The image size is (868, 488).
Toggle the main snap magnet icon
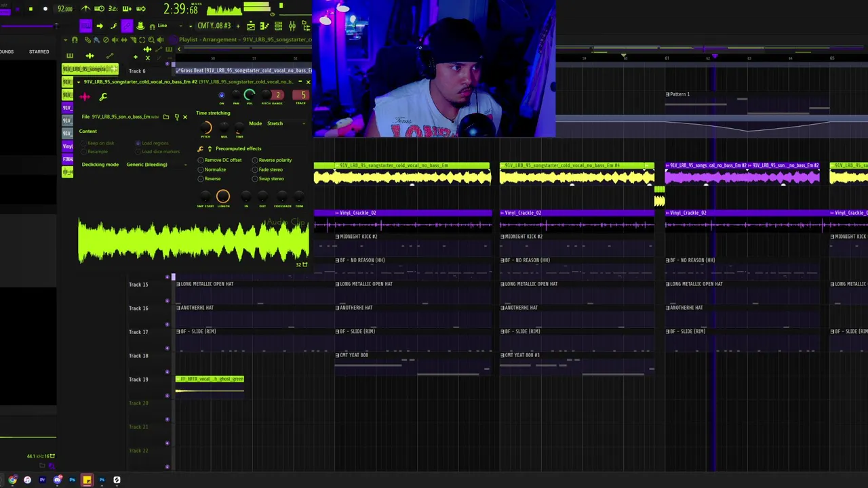[152, 26]
